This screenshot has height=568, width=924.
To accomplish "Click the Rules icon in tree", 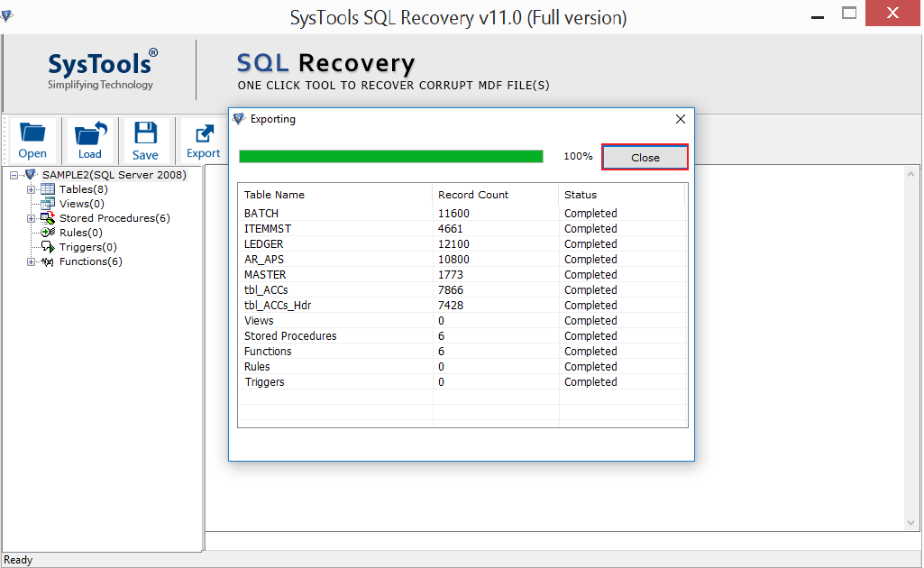I will click(48, 233).
